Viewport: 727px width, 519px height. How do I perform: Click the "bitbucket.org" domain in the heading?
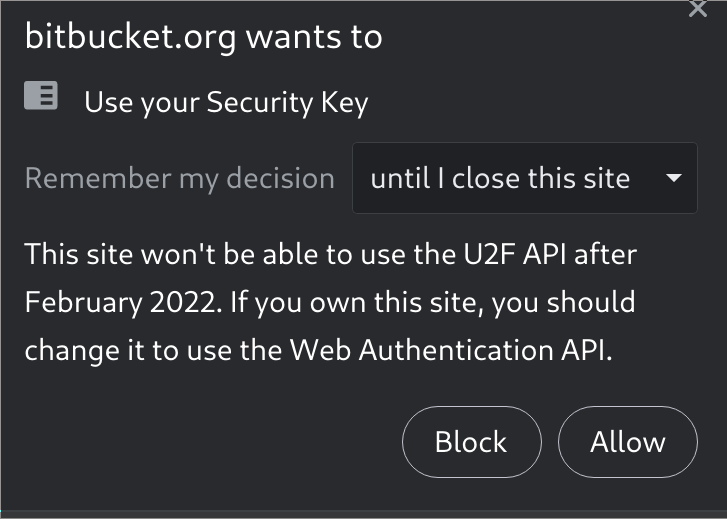(x=131, y=37)
